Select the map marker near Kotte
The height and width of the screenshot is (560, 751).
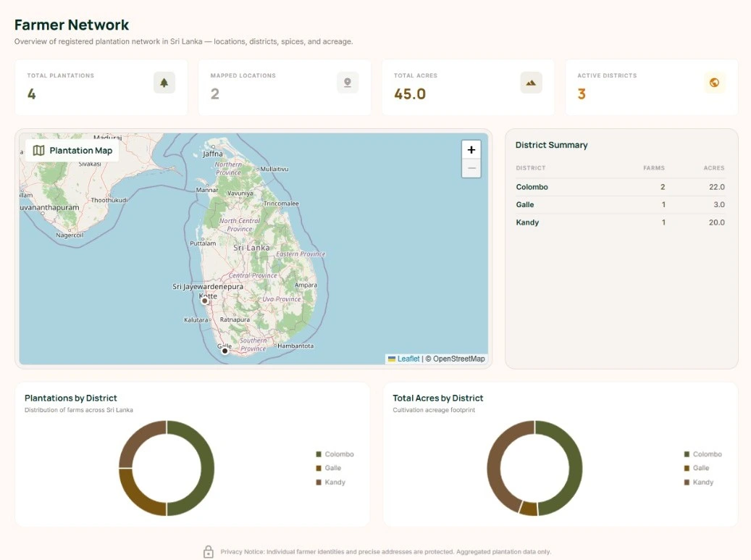[204, 301]
